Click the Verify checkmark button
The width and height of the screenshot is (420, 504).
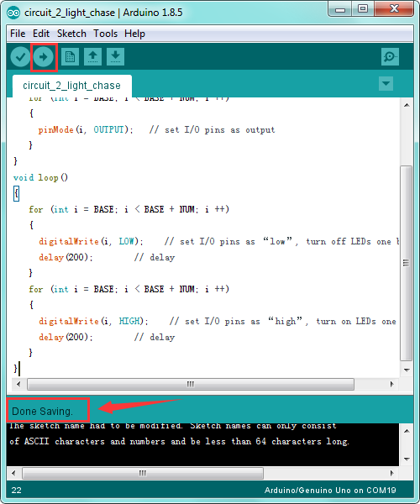point(20,57)
